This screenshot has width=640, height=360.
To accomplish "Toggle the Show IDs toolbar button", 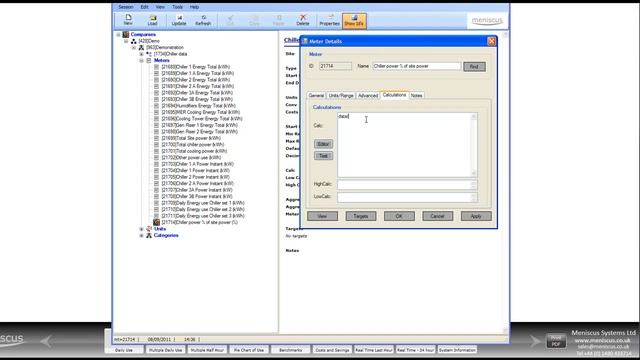I will (x=354, y=21).
